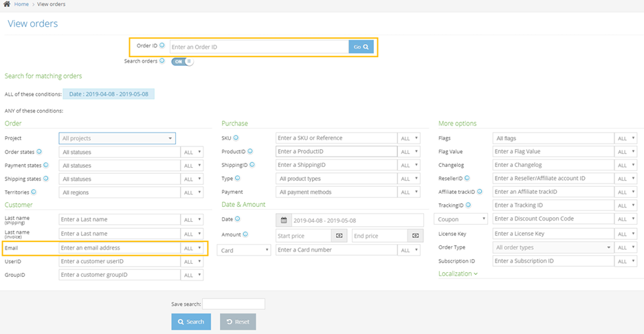This screenshot has width=644, height=334.
Task: Click the info icon beside Amount
Action: pos(245,235)
